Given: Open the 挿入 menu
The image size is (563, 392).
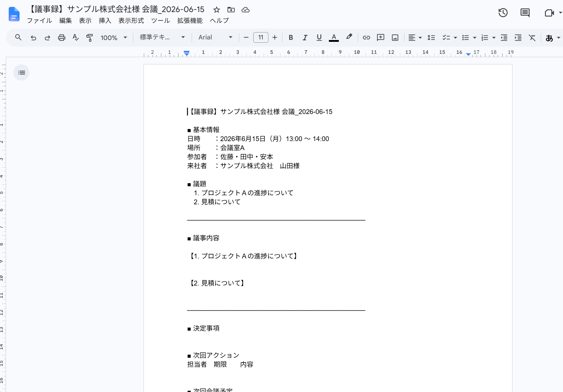Looking at the screenshot, I should coord(105,20).
